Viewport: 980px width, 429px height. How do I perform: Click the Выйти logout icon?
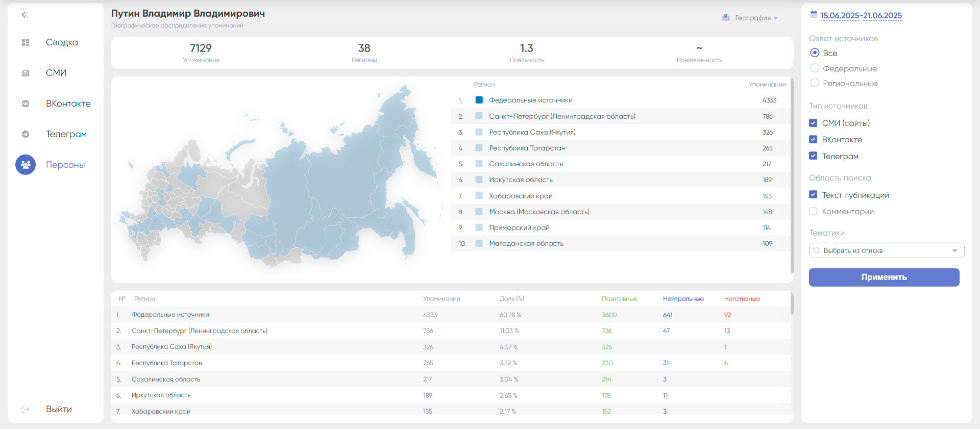[26, 409]
